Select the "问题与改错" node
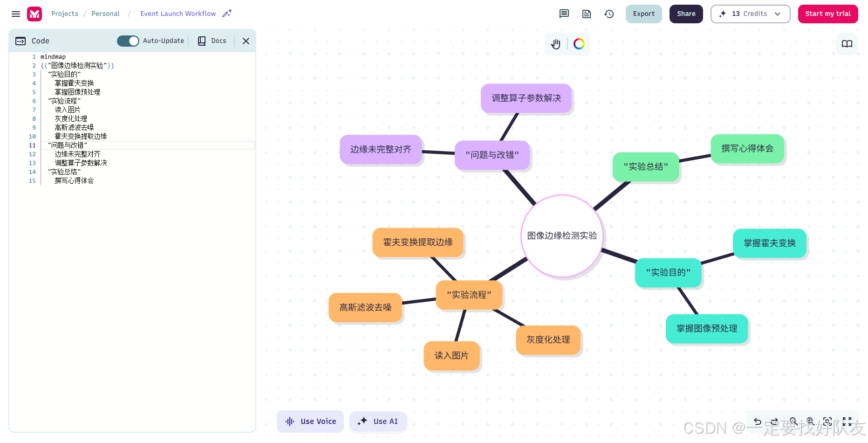 coord(492,155)
